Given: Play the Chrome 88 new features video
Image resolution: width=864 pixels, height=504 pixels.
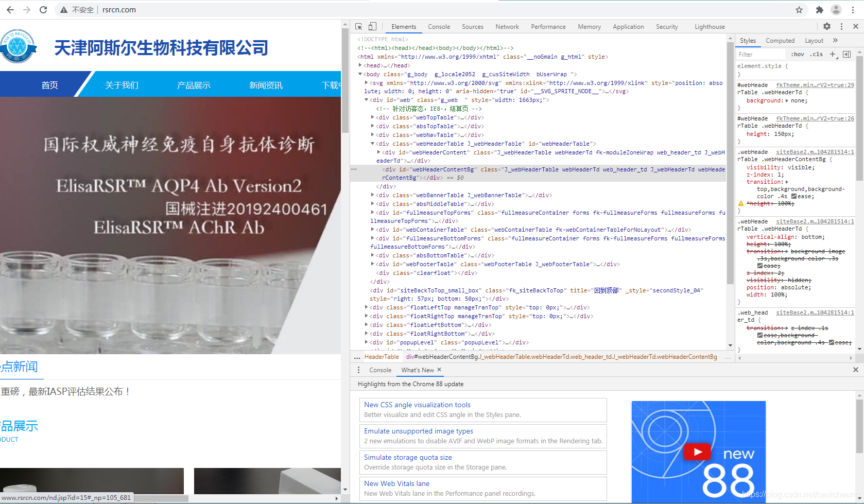Looking at the screenshot, I should tap(697, 452).
